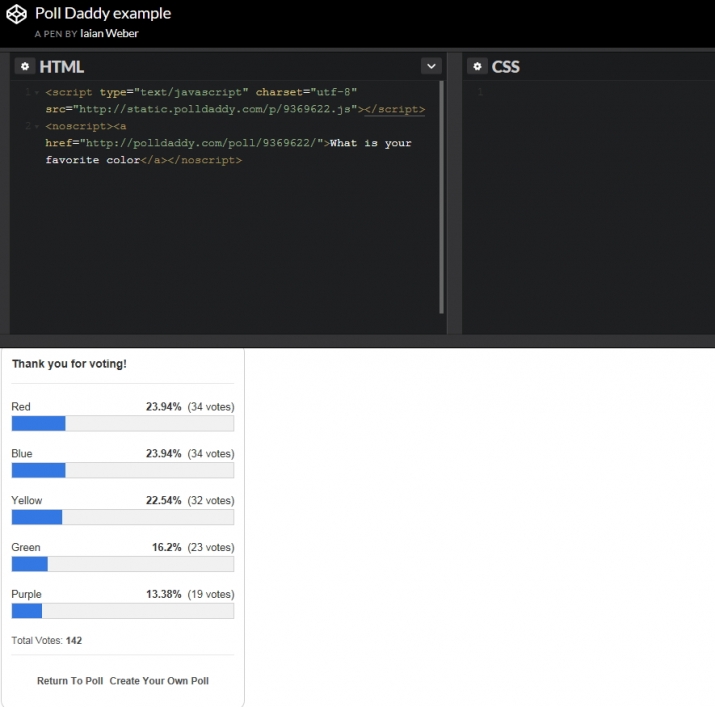Click the Purple result progress bar

click(x=123, y=611)
